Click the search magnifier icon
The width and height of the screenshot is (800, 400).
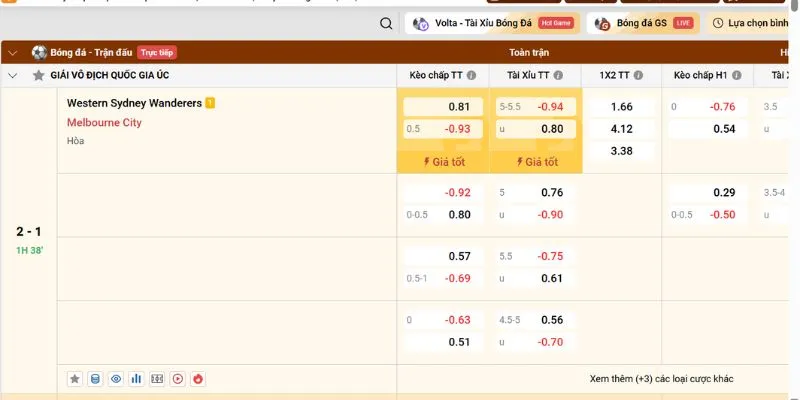[x=387, y=23]
